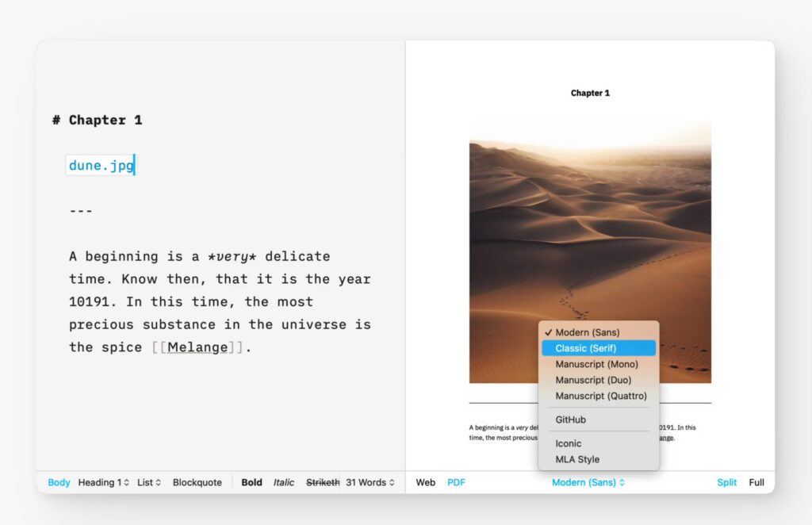Switch to the GitHub preview template
The image size is (812, 525).
pyautogui.click(x=570, y=420)
